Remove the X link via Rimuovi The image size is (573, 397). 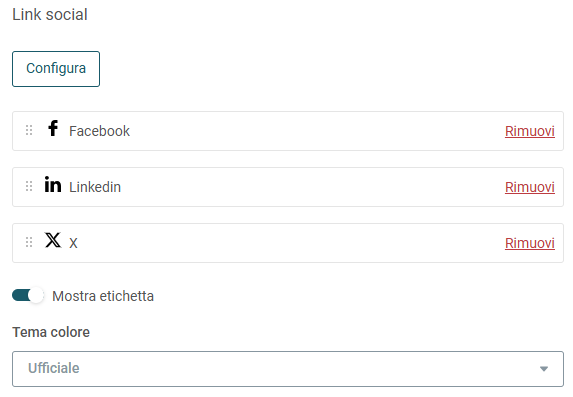(x=530, y=243)
